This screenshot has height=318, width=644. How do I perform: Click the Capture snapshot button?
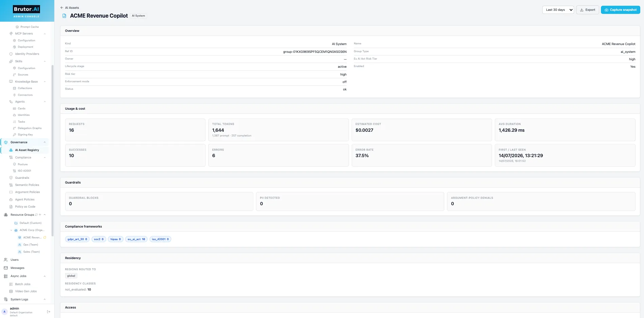(620, 10)
